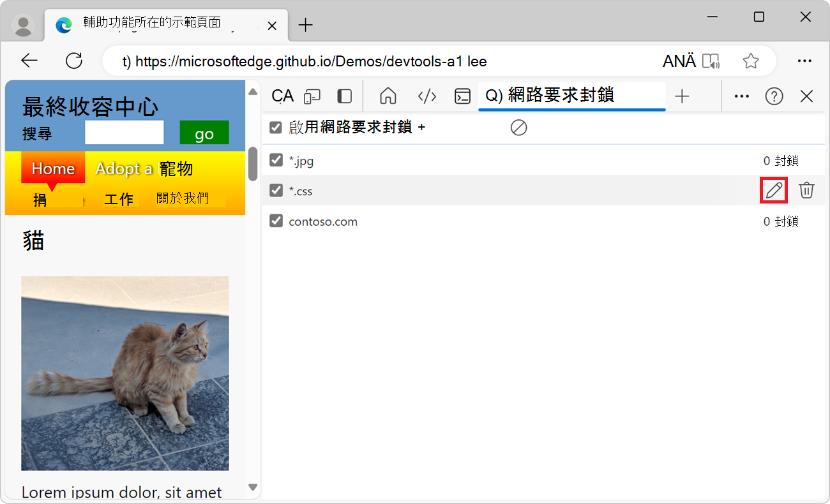Open the jobs navigation link
The image size is (830, 504).
(119, 200)
